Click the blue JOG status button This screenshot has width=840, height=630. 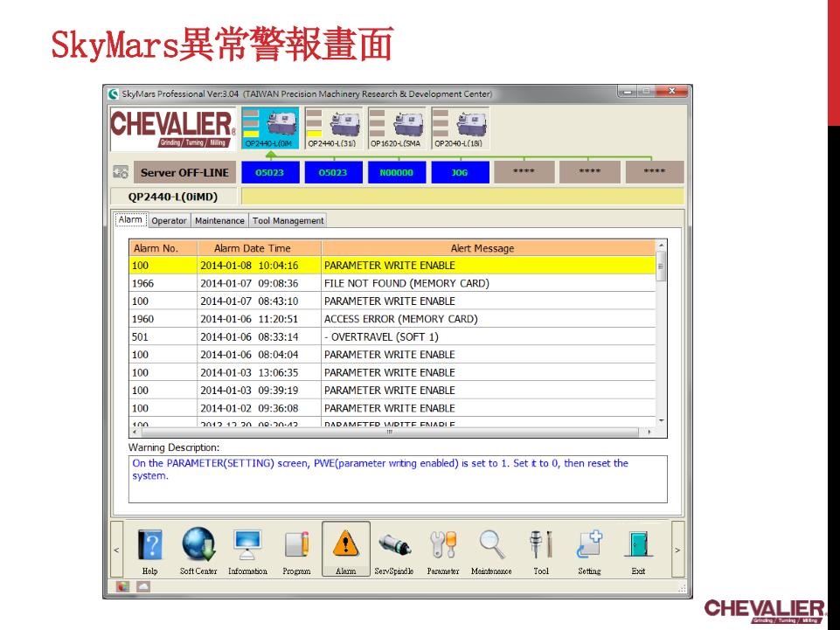tap(459, 173)
